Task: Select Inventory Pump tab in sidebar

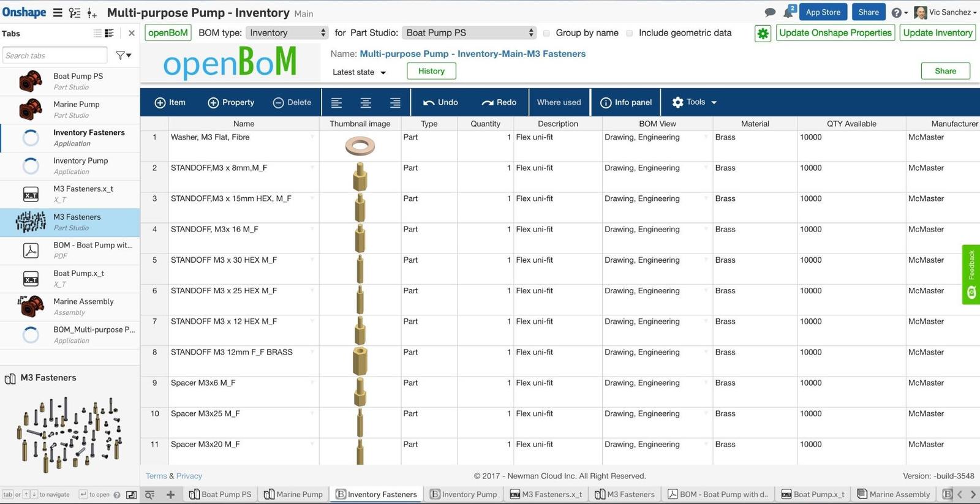Action: 80,166
